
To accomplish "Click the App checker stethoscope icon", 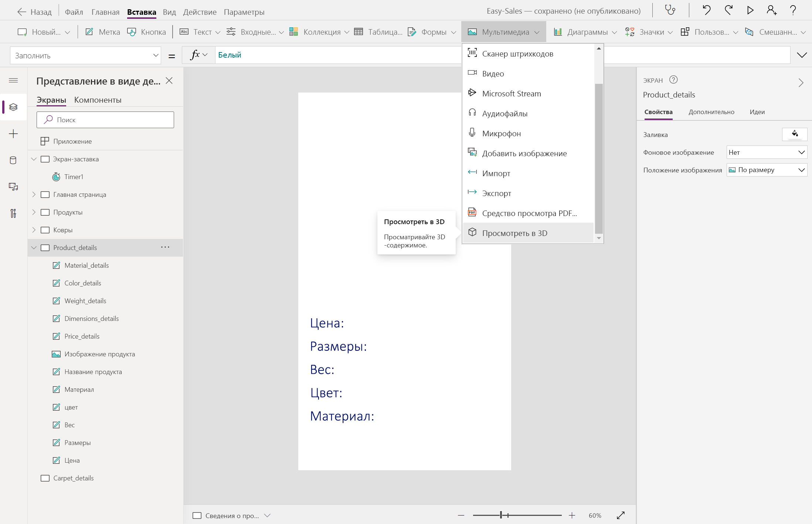I will coord(670,10).
